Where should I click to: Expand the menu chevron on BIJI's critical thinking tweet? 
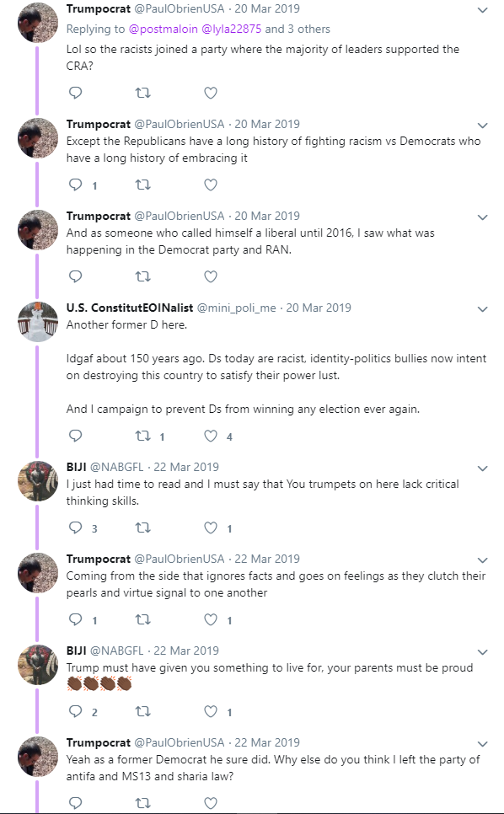[483, 469]
